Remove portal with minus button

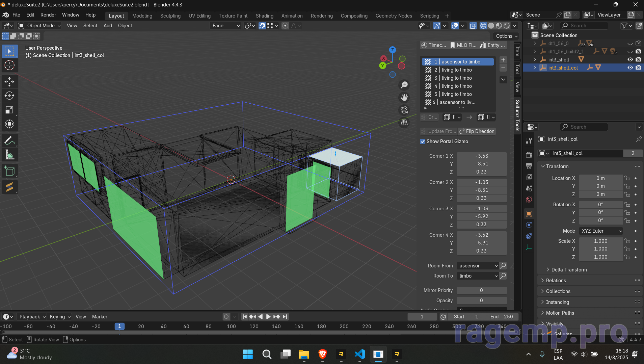[x=503, y=68]
